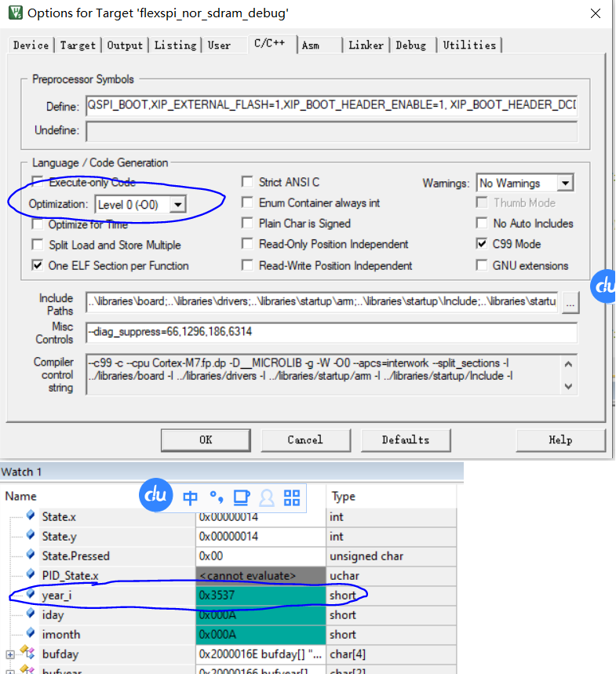Expand the bufday tree node

pyautogui.click(x=10, y=654)
